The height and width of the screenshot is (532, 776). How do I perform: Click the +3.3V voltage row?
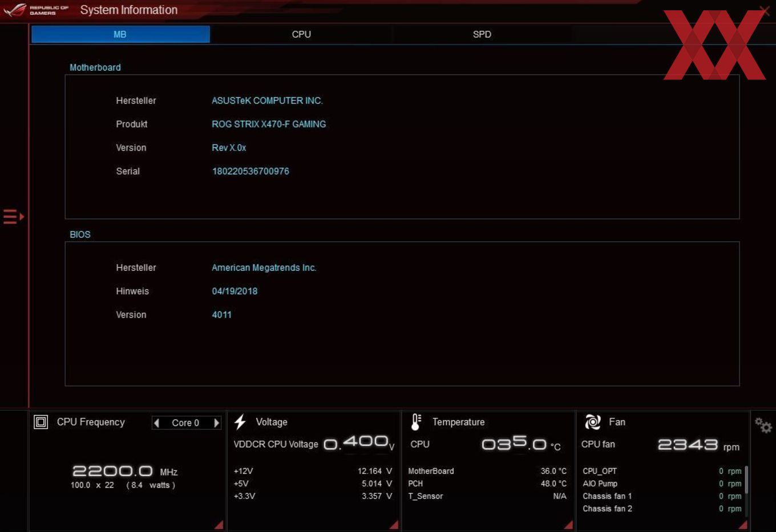point(313,496)
